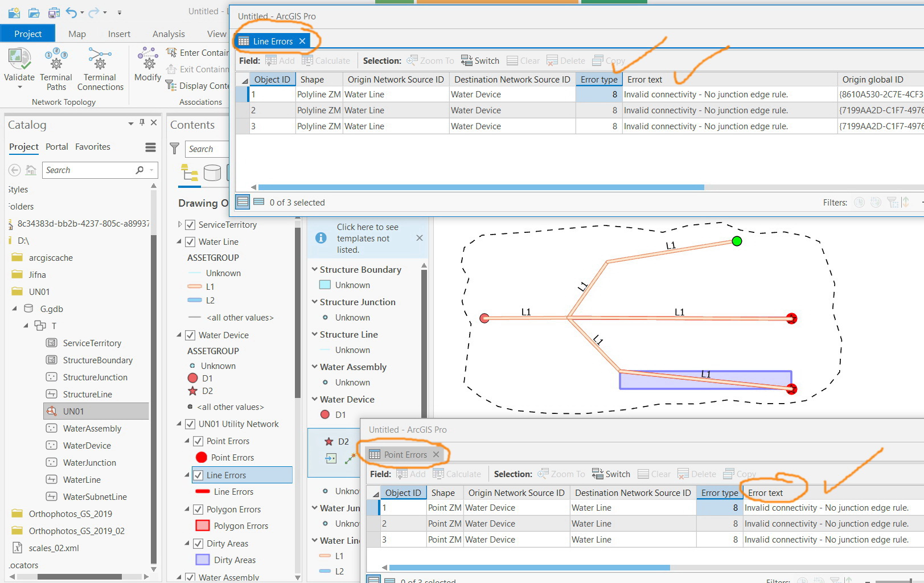Open the Terminal Paths tool
This screenshot has height=583, width=924.
tap(56, 69)
